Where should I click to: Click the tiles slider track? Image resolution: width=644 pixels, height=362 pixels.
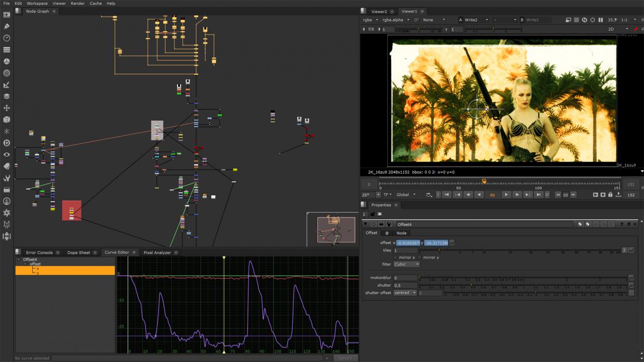tap(519, 250)
